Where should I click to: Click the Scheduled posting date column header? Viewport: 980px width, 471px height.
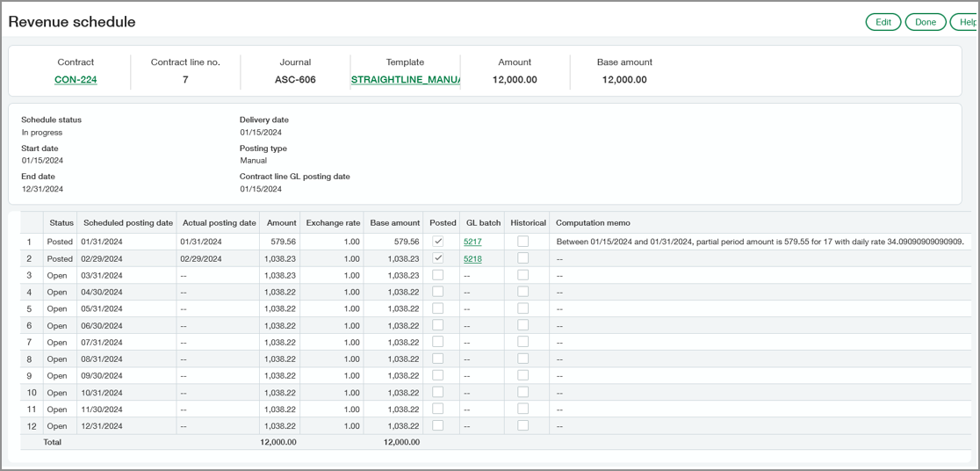pyautogui.click(x=128, y=223)
